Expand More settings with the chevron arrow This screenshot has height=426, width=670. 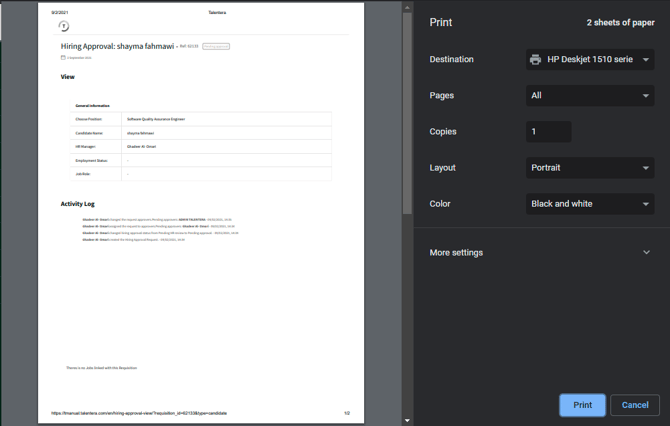646,253
